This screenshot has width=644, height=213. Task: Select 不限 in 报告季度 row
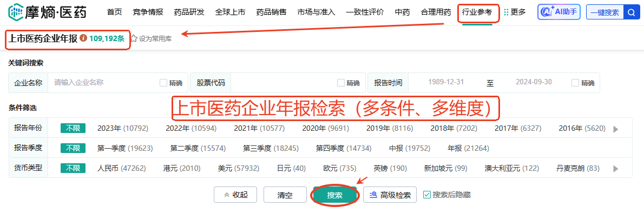coord(73,148)
